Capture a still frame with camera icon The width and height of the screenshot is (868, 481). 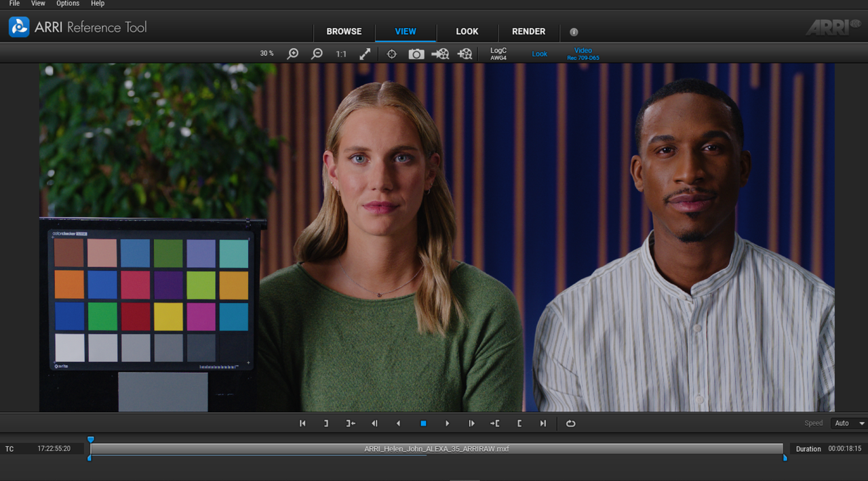416,54
